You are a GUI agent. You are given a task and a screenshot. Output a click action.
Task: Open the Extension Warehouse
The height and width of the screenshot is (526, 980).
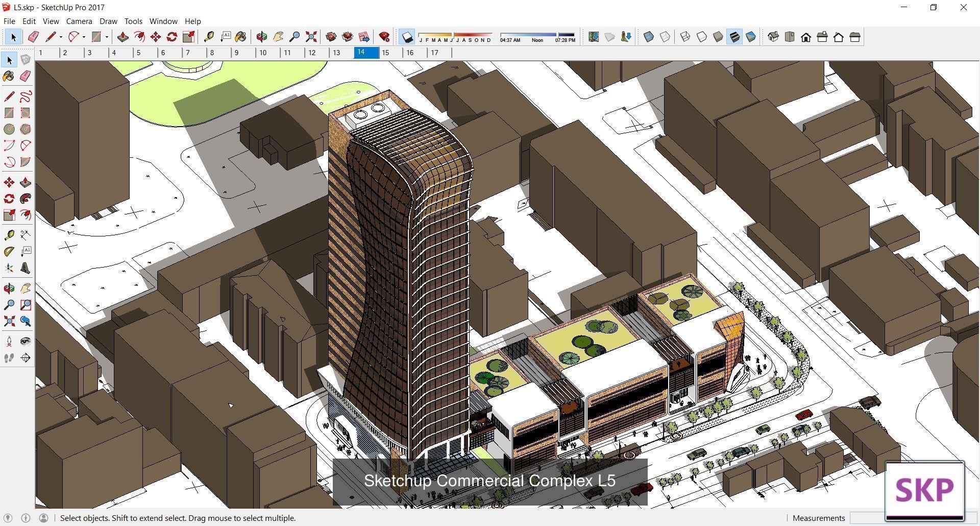tap(348, 37)
